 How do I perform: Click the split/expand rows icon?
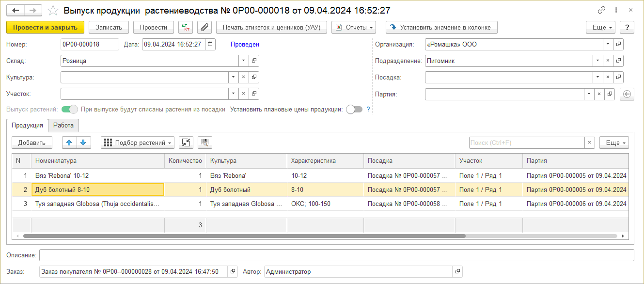(x=186, y=142)
